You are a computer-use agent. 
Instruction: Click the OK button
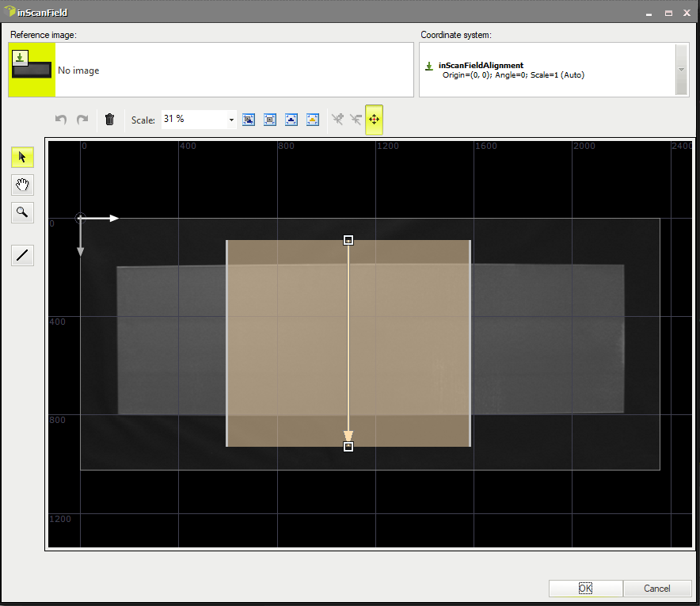click(585, 588)
